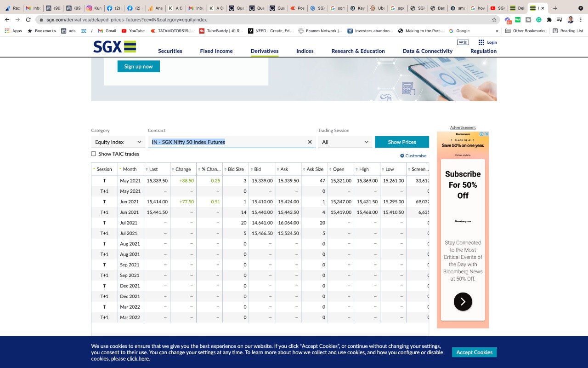Switch to the Indices menu item
The image size is (588, 368).
pos(305,51)
